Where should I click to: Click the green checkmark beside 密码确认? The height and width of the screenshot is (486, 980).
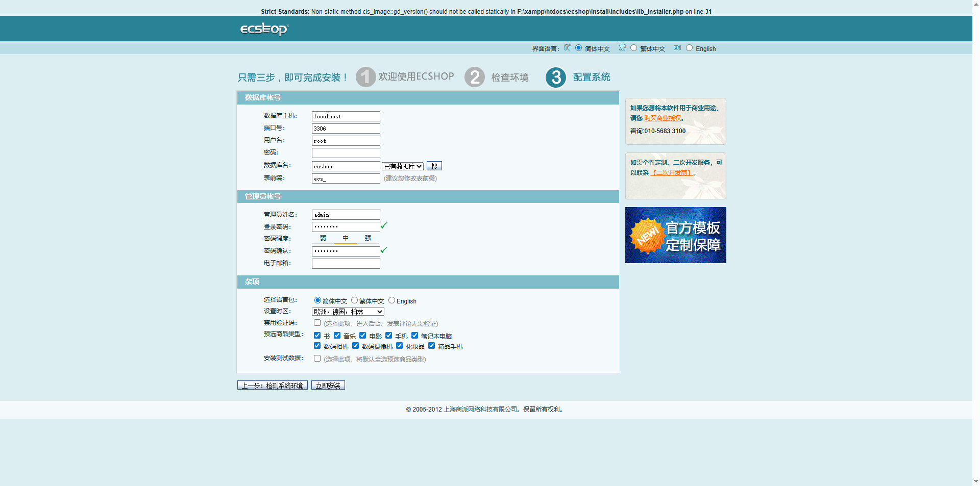pyautogui.click(x=384, y=250)
